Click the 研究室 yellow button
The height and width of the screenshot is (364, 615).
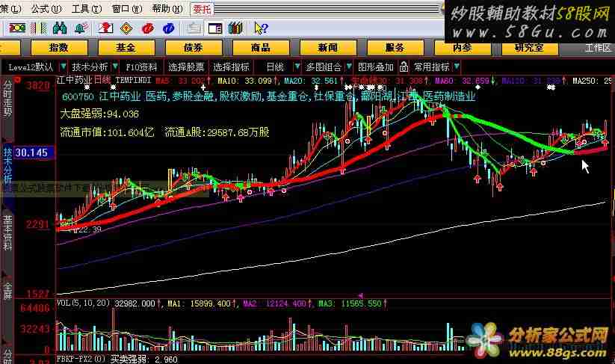[x=530, y=48]
